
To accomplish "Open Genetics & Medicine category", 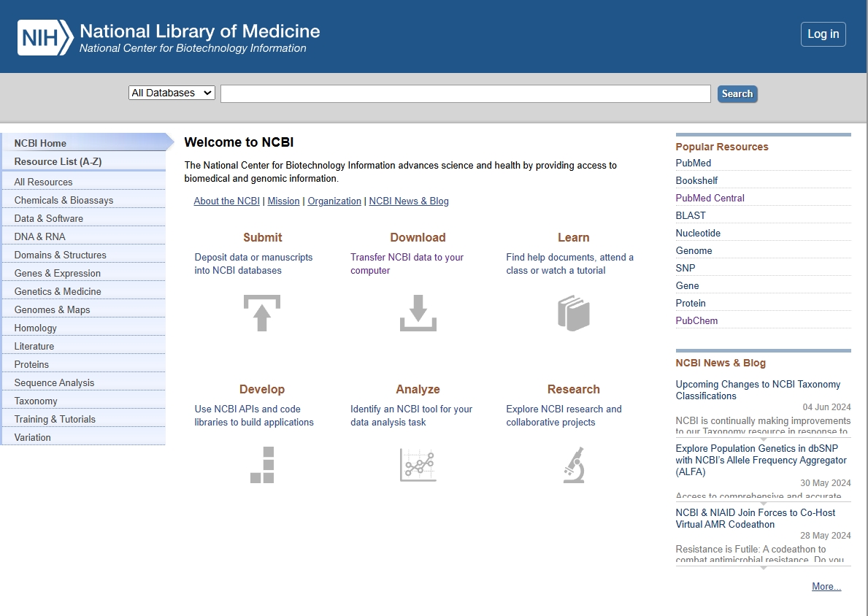I will [83, 292].
